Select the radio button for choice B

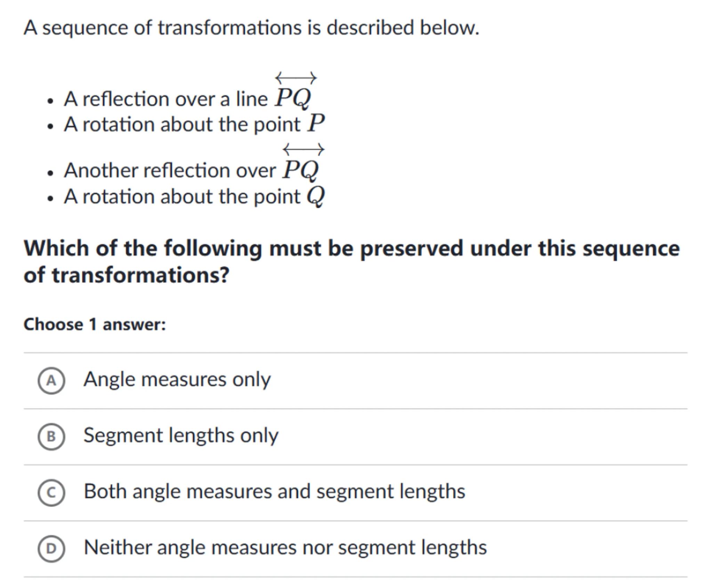click(51, 436)
